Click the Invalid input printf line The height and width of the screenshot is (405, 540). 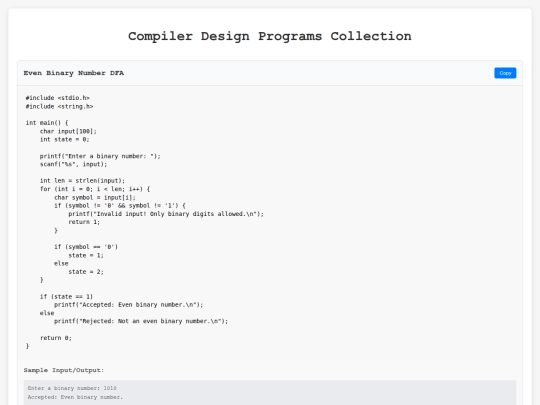tap(166, 214)
